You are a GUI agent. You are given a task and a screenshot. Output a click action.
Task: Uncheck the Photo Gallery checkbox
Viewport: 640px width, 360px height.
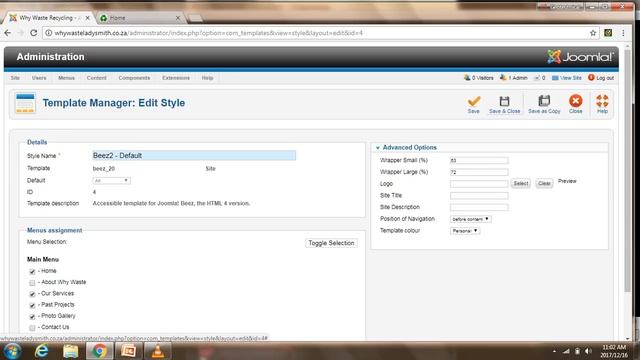tap(32, 316)
